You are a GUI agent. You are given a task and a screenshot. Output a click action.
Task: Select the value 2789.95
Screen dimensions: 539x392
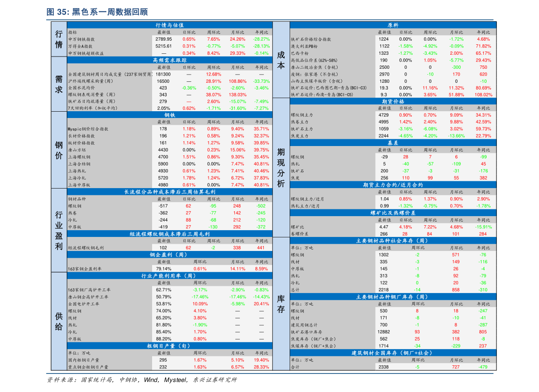click(164, 39)
